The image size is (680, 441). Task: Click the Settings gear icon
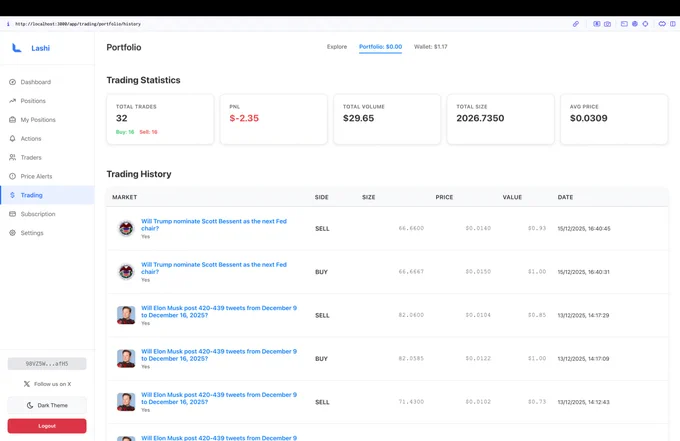click(x=13, y=233)
